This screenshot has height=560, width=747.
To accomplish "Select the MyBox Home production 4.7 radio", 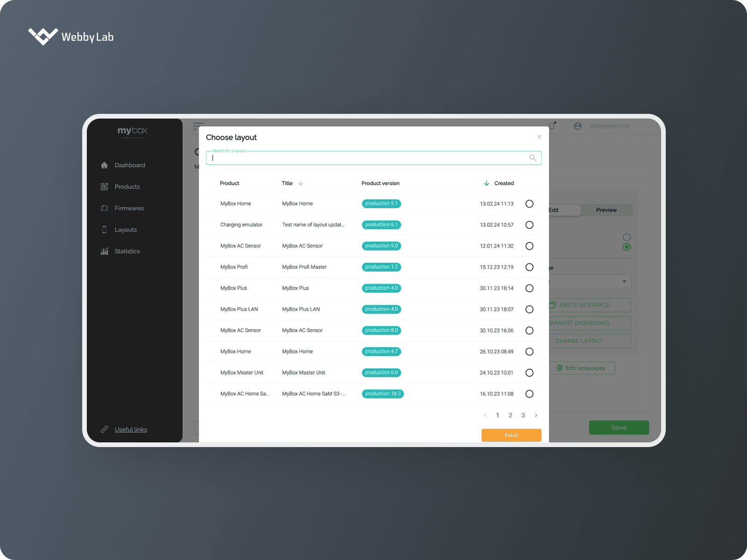I will coord(529,351).
